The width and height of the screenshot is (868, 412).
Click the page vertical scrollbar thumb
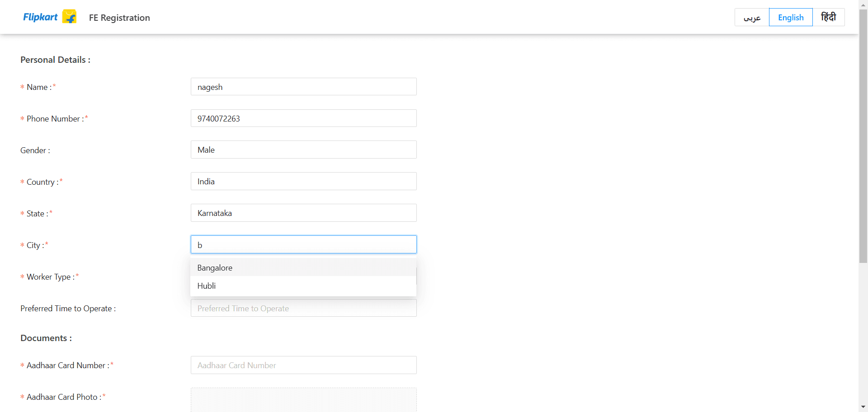click(863, 136)
